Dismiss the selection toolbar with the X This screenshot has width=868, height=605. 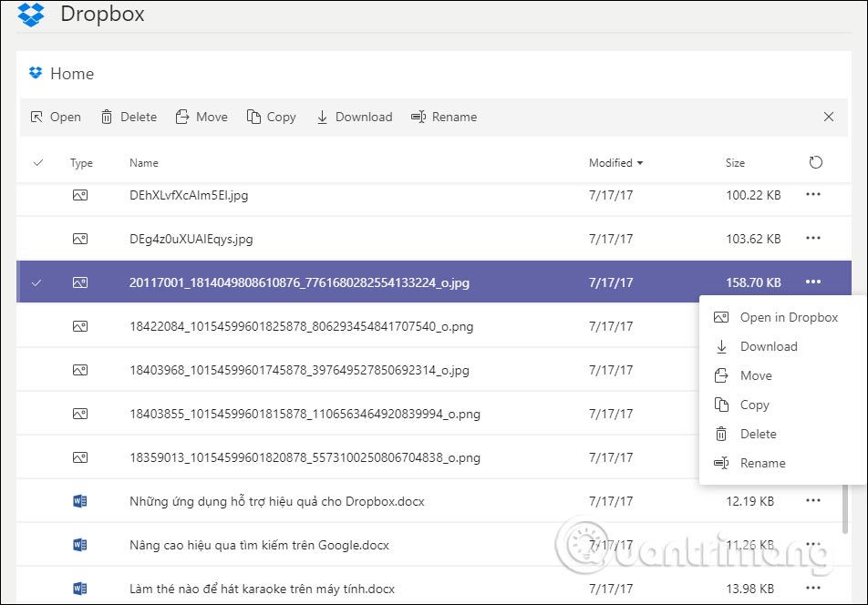828,117
